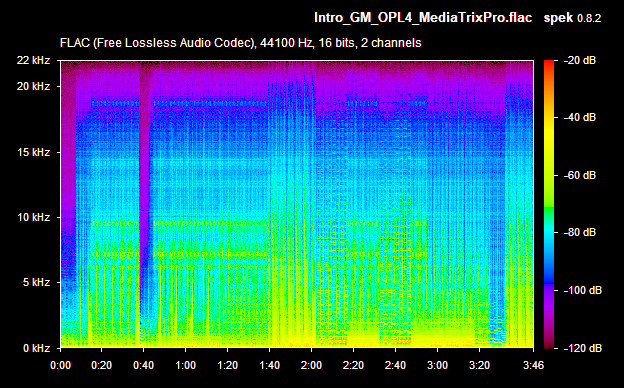Click the -100 dB blue scale label
Viewport: 624px width, 388px height.
click(583, 291)
